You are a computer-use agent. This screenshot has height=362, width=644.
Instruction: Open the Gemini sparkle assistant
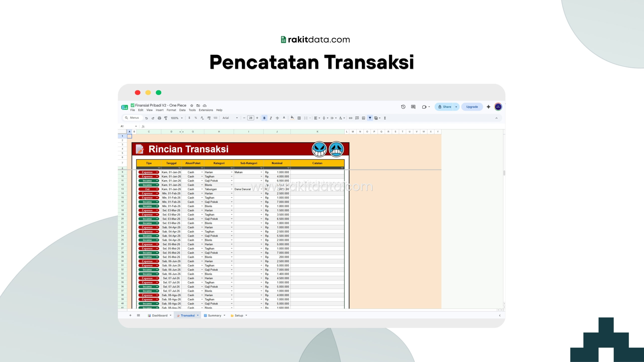(489, 107)
